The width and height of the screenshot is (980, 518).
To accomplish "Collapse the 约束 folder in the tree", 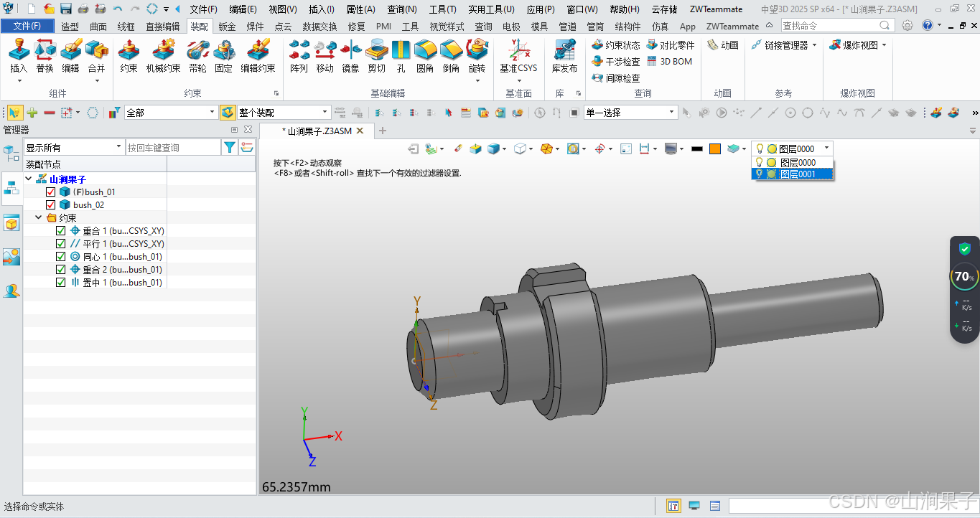I will click(x=39, y=218).
